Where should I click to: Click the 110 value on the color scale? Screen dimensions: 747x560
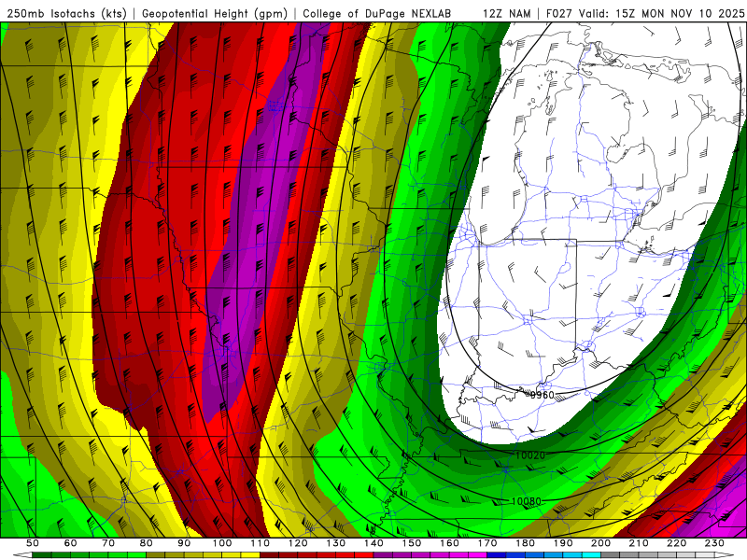pos(261,543)
